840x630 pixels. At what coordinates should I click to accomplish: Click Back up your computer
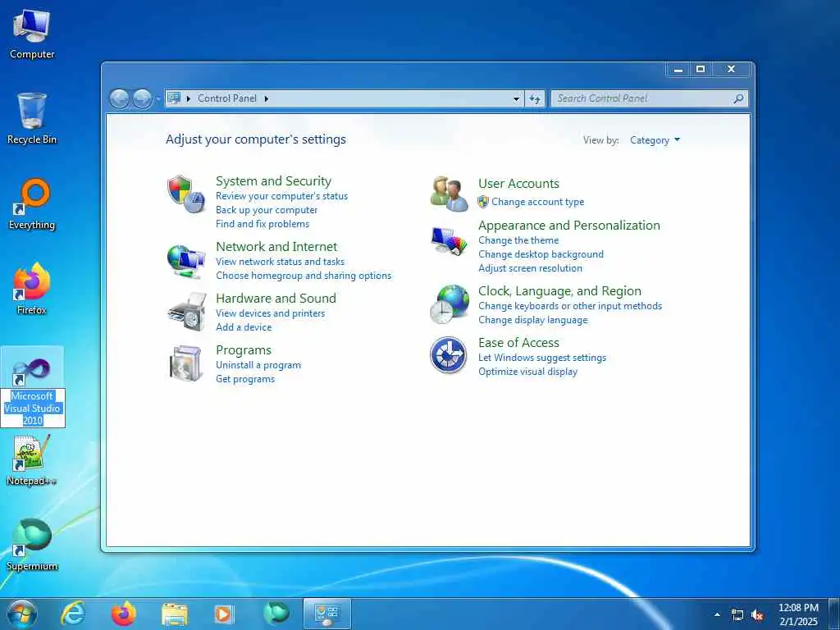(267, 210)
